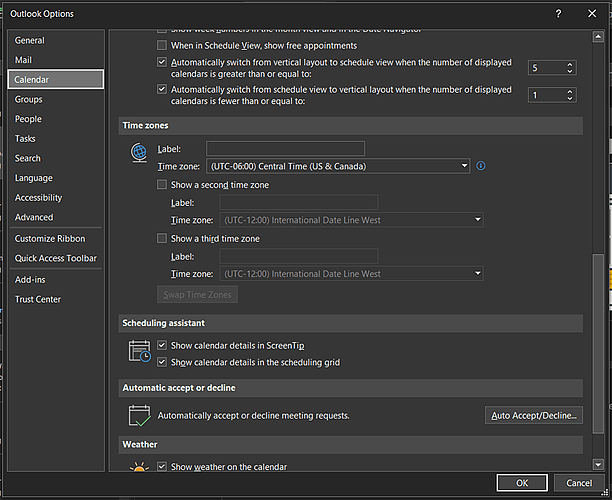612x500 pixels.
Task: Click the Auto Accept/Decline button
Action: pyautogui.click(x=534, y=415)
